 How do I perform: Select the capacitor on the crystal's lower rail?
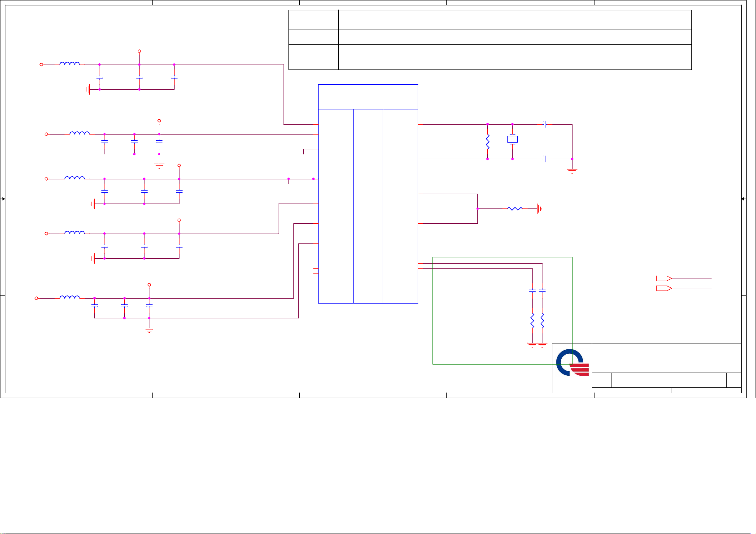tap(544, 159)
